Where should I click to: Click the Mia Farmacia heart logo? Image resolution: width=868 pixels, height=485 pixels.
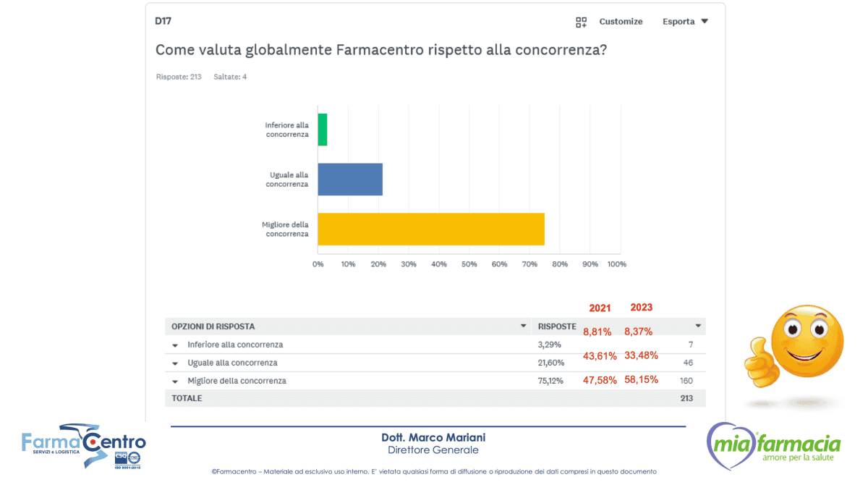click(x=774, y=445)
